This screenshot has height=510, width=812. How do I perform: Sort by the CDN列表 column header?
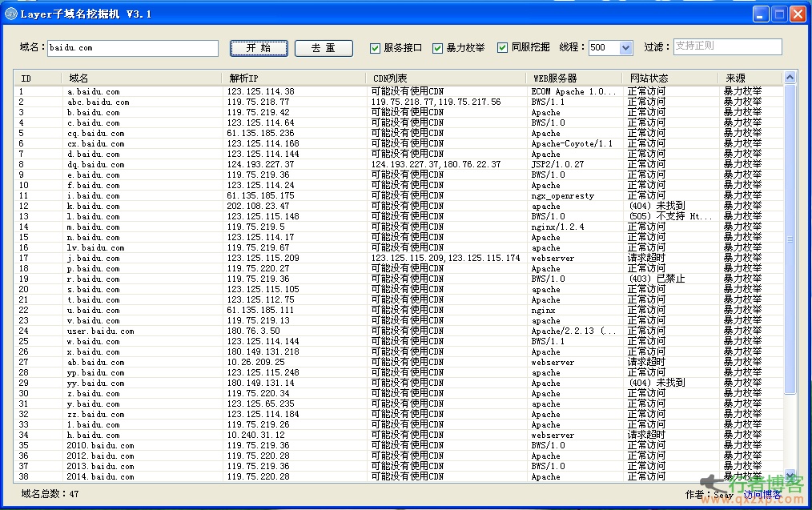tap(446, 78)
